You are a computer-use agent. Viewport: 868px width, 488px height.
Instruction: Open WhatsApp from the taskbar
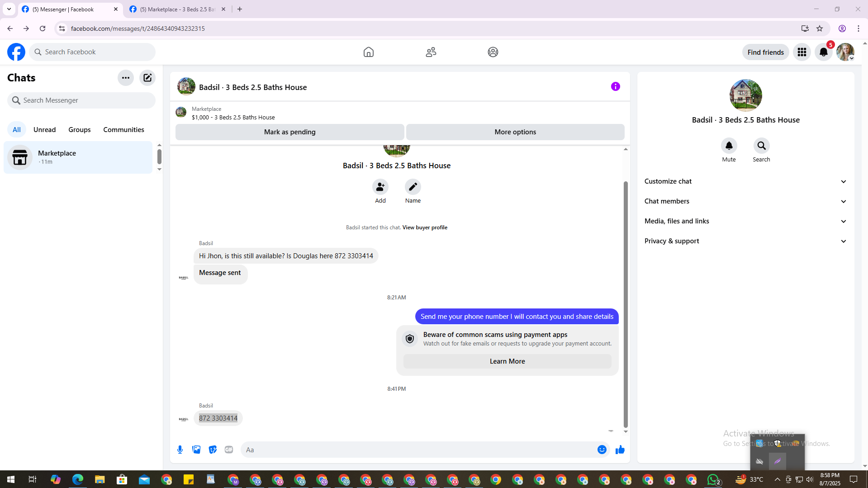[x=713, y=479]
